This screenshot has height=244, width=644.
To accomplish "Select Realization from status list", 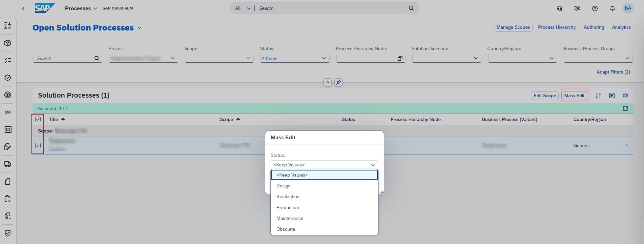I will [288, 197].
